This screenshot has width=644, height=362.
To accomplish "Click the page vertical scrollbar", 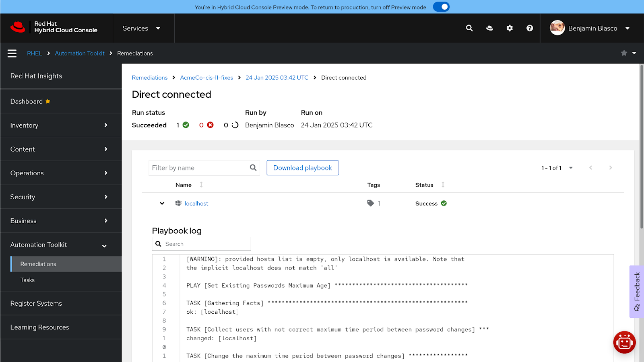I will tap(642, 147).
